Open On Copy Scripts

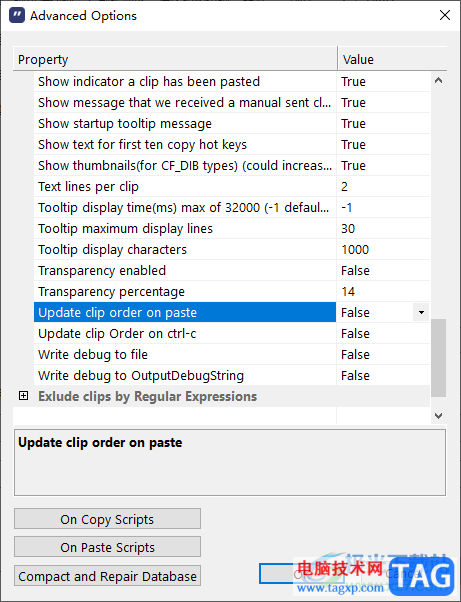(x=107, y=519)
